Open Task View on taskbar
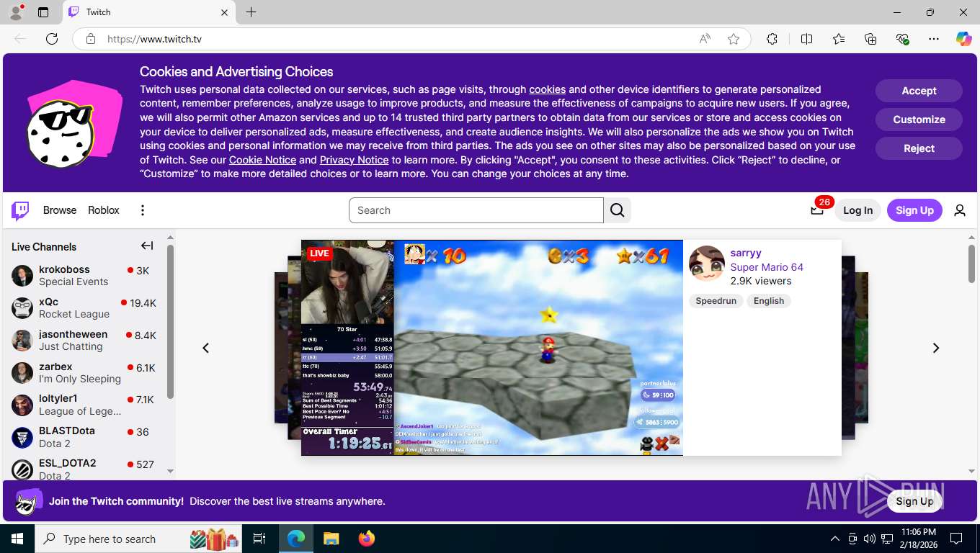The image size is (980, 553). pos(259,539)
